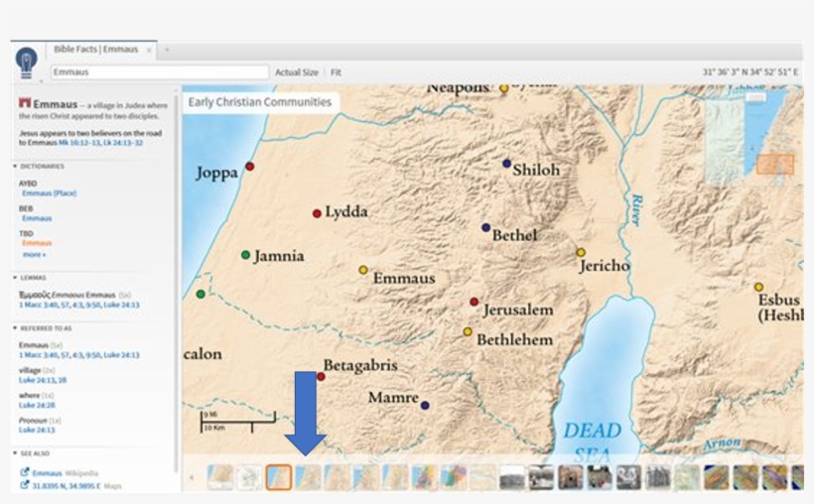Click external-link icon next to Emmaus Wikipedia
The height and width of the screenshot is (504, 814).
click(25, 473)
